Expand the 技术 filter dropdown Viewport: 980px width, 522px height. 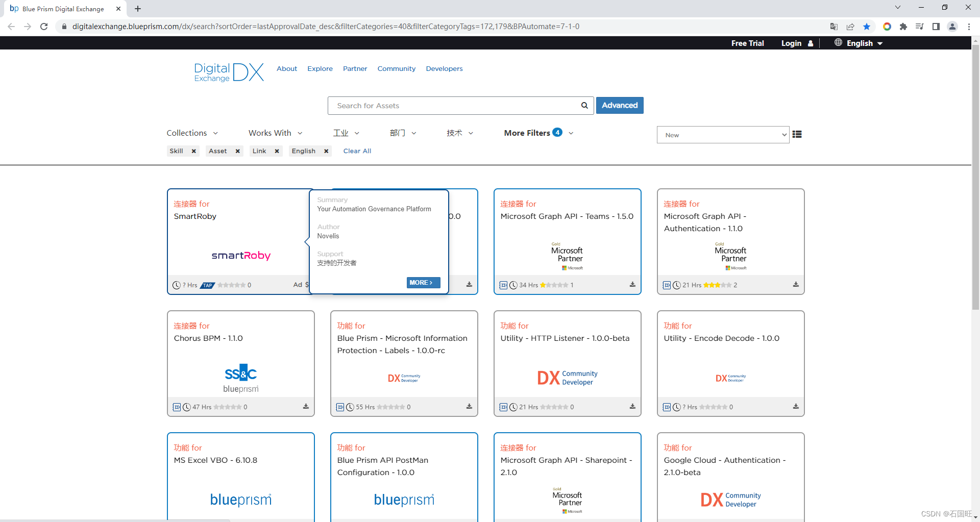click(460, 133)
